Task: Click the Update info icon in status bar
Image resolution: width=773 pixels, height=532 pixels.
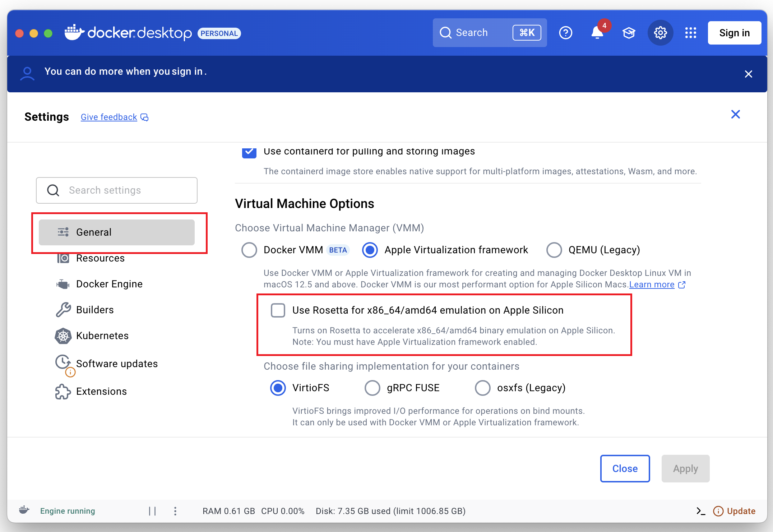Action: 718,511
